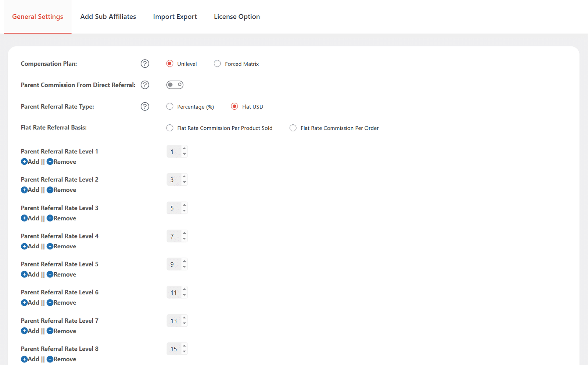The image size is (588, 365).
Task: Open the Import Export tab
Action: (175, 17)
